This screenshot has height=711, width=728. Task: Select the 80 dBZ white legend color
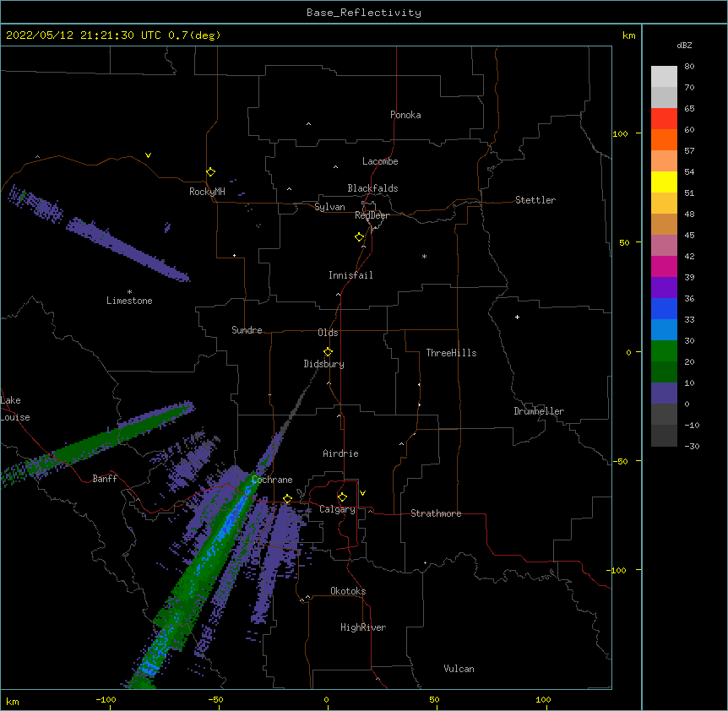664,76
